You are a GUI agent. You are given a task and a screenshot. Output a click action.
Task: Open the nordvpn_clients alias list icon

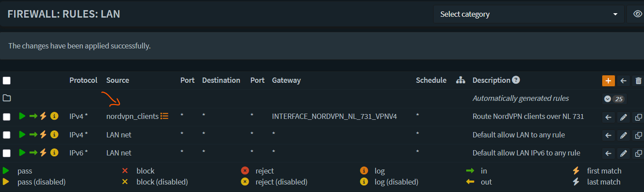164,116
